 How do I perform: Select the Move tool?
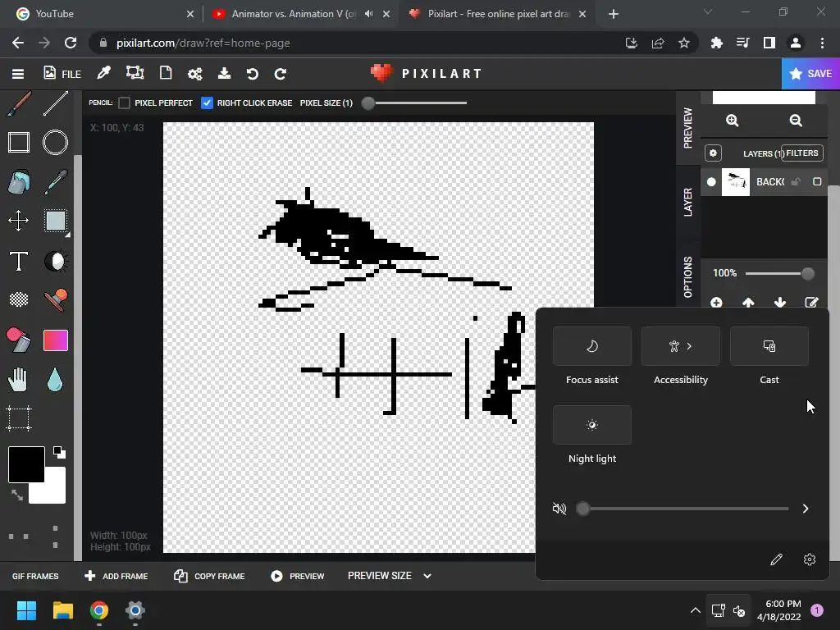coord(19,221)
